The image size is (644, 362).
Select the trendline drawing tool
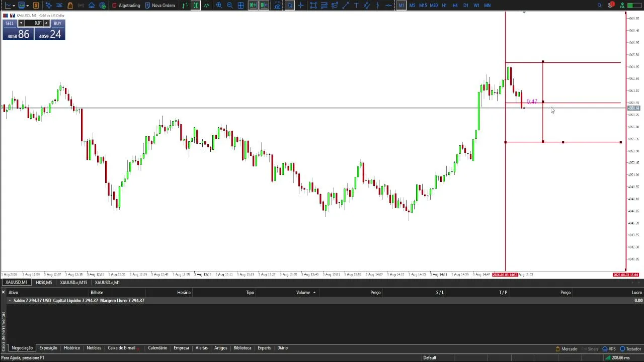[346, 5]
